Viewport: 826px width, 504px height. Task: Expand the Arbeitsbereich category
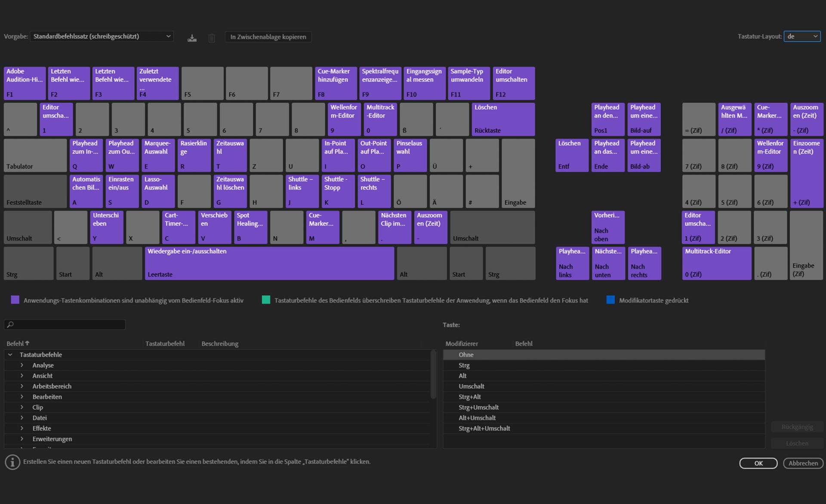tap(22, 386)
